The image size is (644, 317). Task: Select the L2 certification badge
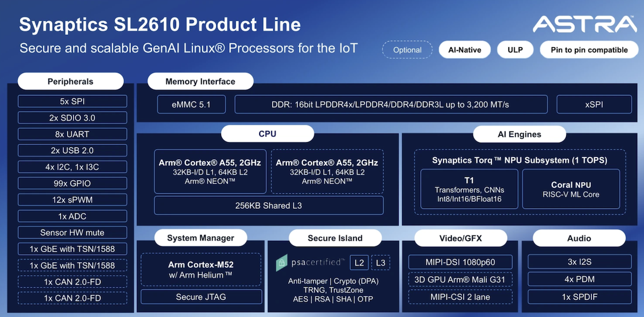click(359, 262)
